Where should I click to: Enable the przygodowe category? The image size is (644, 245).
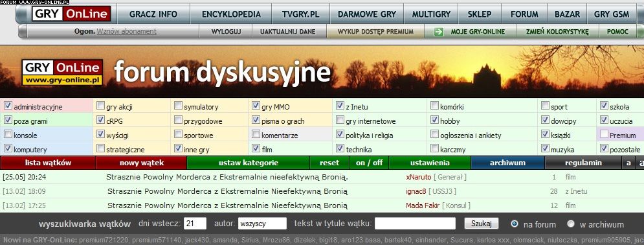pos(178,120)
